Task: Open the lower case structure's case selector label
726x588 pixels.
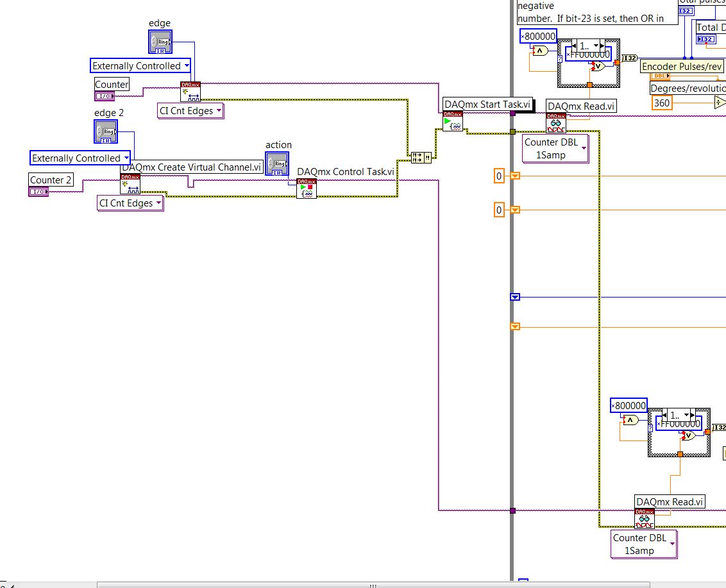Action: (x=679, y=416)
